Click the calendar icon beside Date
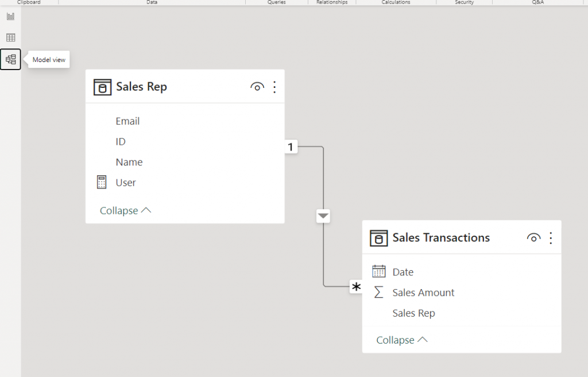 point(378,272)
